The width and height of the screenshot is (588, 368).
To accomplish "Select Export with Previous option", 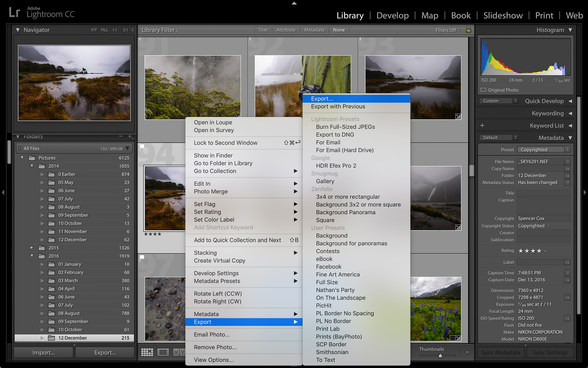I will click(338, 106).
